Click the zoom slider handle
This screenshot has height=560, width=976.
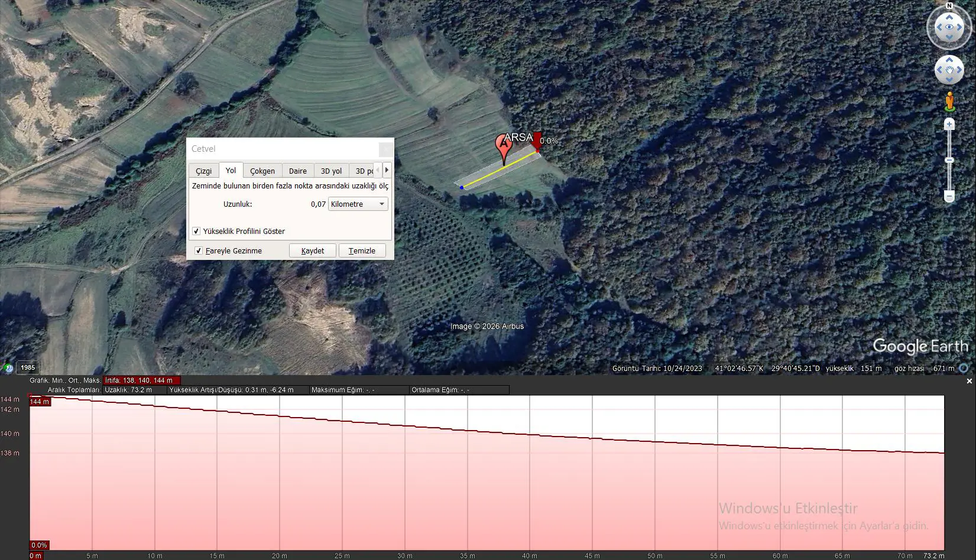tap(949, 160)
